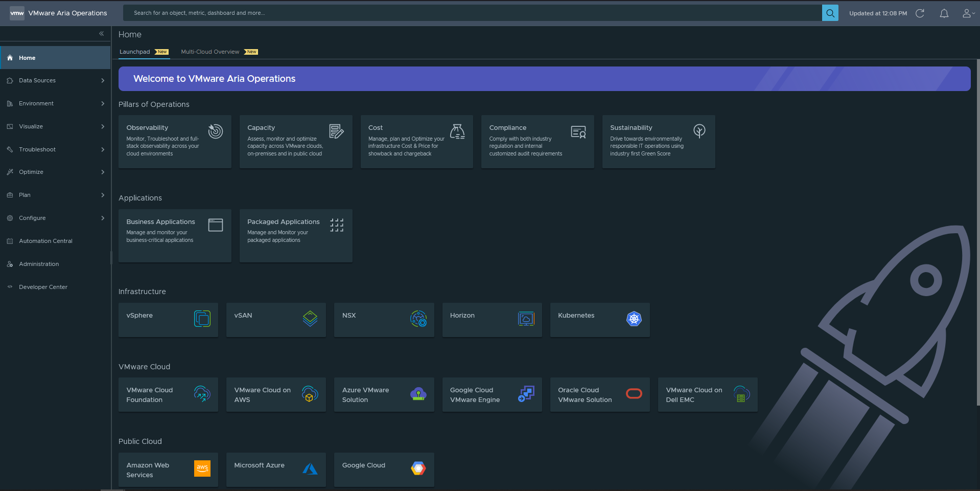Click the VMware Cloud Foundation icon
Viewport: 980px width, 491px height.
tap(202, 394)
